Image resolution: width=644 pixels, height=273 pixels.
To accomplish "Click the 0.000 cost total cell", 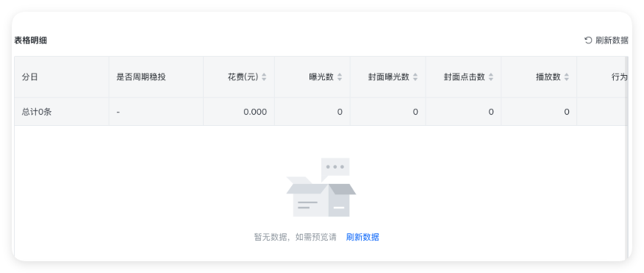I will (239, 111).
